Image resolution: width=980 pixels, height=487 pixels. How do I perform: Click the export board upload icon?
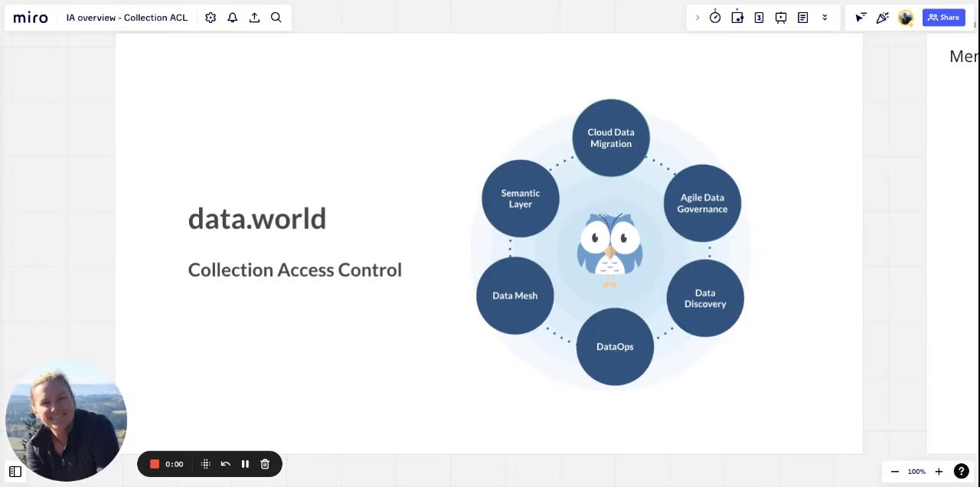pos(254,18)
